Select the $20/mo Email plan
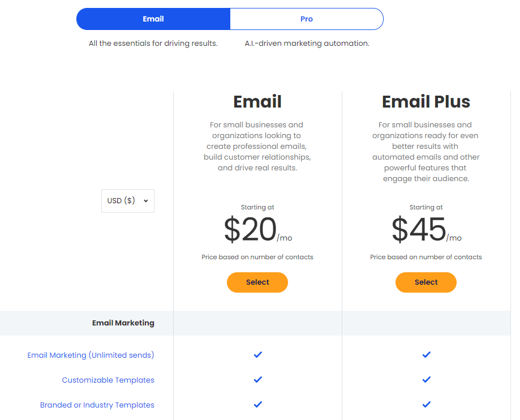The image size is (520, 420). click(x=257, y=282)
